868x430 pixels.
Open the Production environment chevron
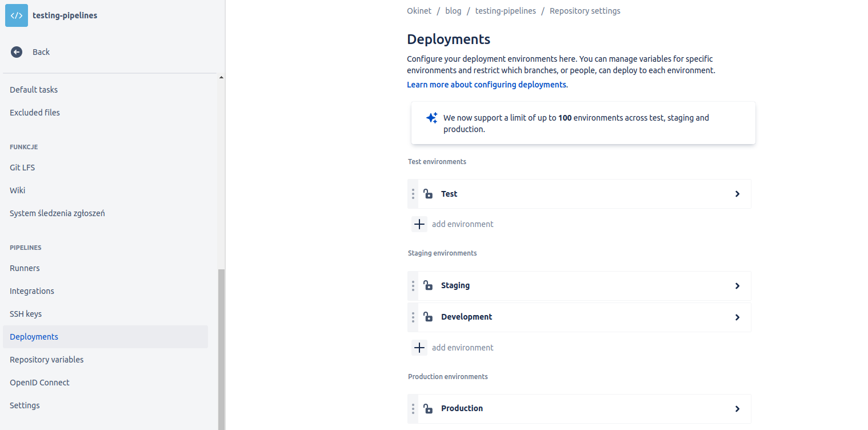737,408
